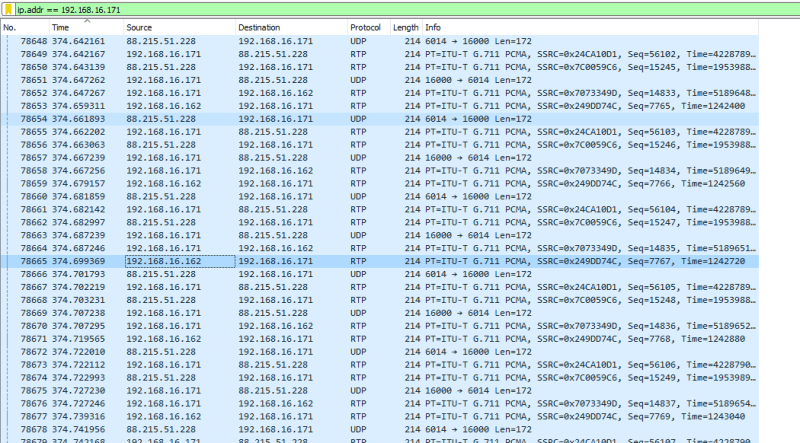Click length 214 in packet 78660
The height and width of the screenshot is (443, 800).
[412, 196]
